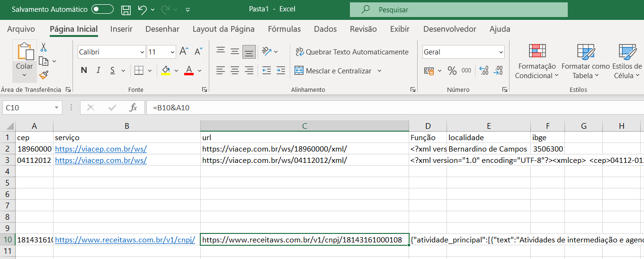Toggle italic I formatting
Screen dimensions: 644x259
98,71
